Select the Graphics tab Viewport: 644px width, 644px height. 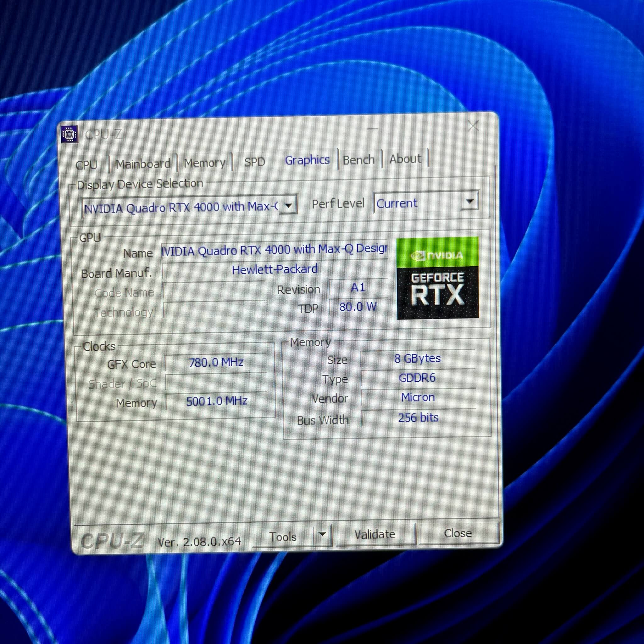307,160
